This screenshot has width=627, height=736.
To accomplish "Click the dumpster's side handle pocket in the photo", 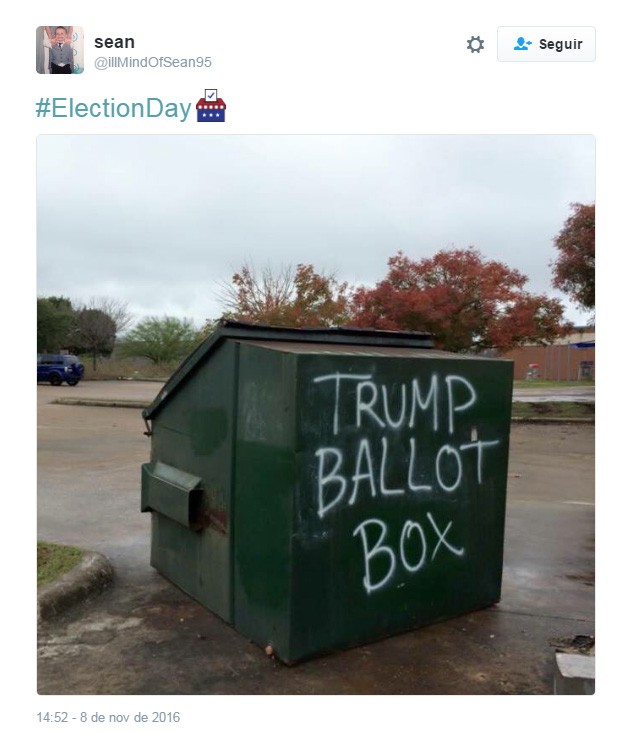I will coord(173,494).
